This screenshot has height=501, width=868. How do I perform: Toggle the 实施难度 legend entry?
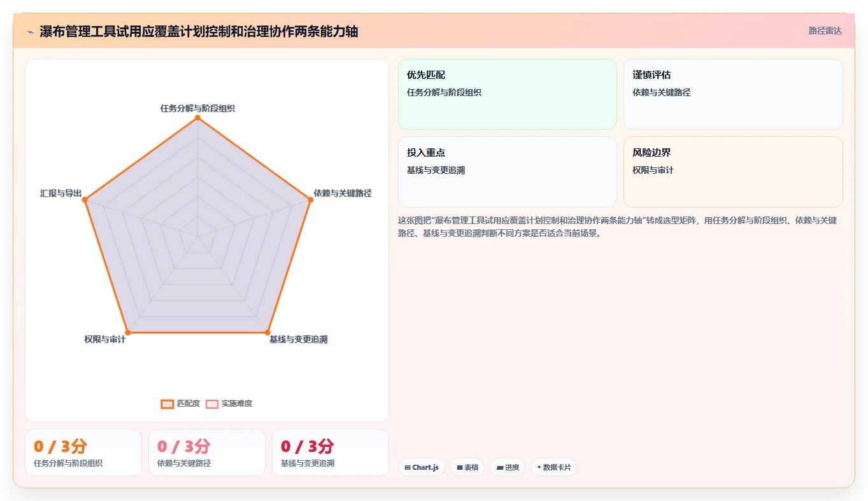click(x=229, y=404)
